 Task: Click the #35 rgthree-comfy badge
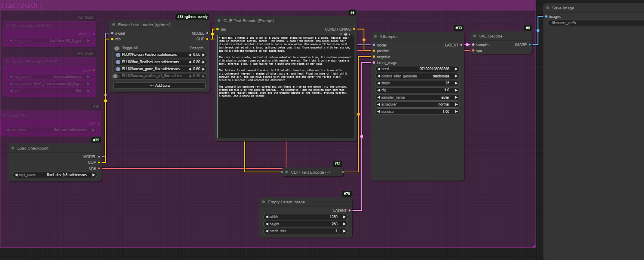pyautogui.click(x=192, y=17)
